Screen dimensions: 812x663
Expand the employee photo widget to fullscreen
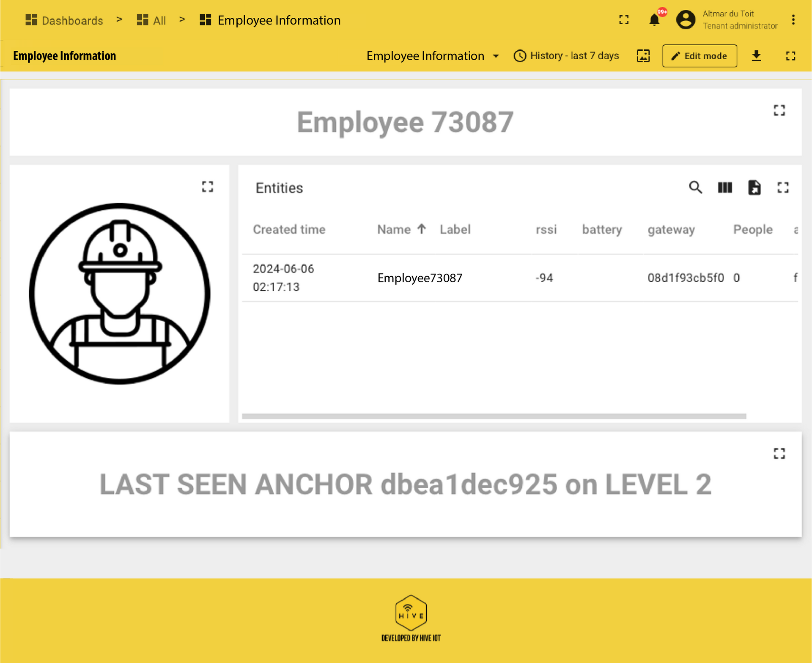207,186
